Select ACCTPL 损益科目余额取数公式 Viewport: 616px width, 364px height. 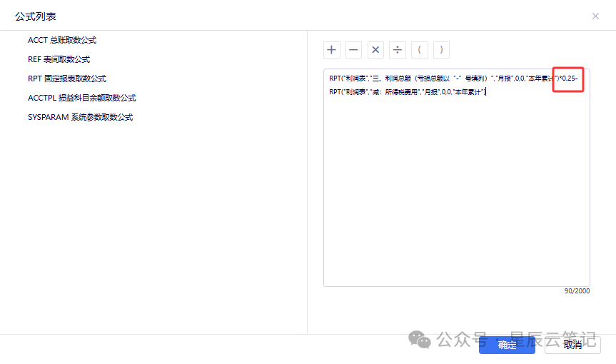(81, 98)
